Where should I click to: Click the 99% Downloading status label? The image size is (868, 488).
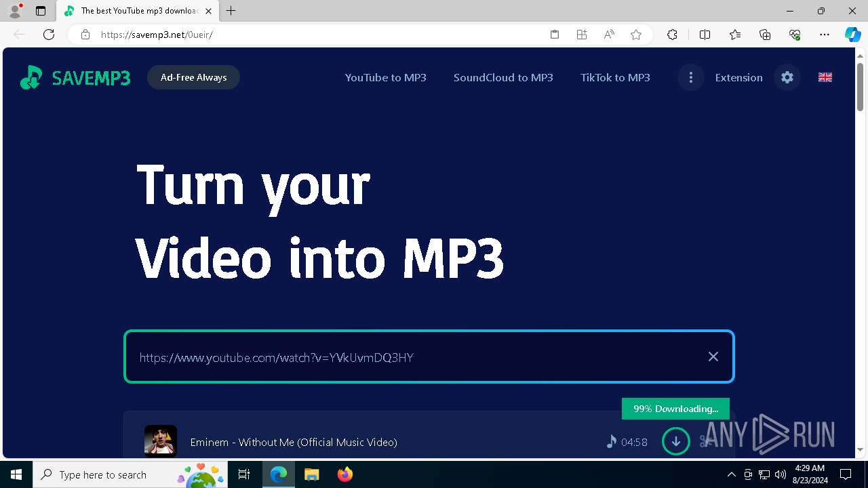(x=675, y=409)
